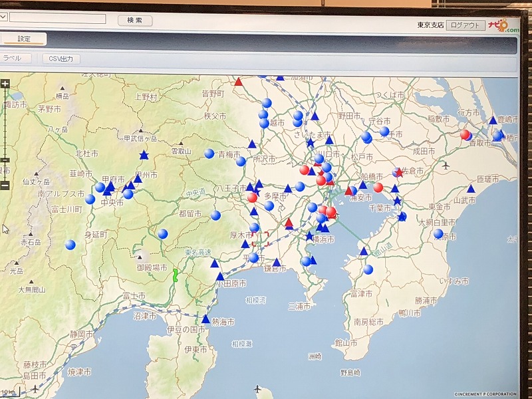Zoom out with the bottom minus button
The width and height of the screenshot is (532, 399).
click(x=5, y=186)
